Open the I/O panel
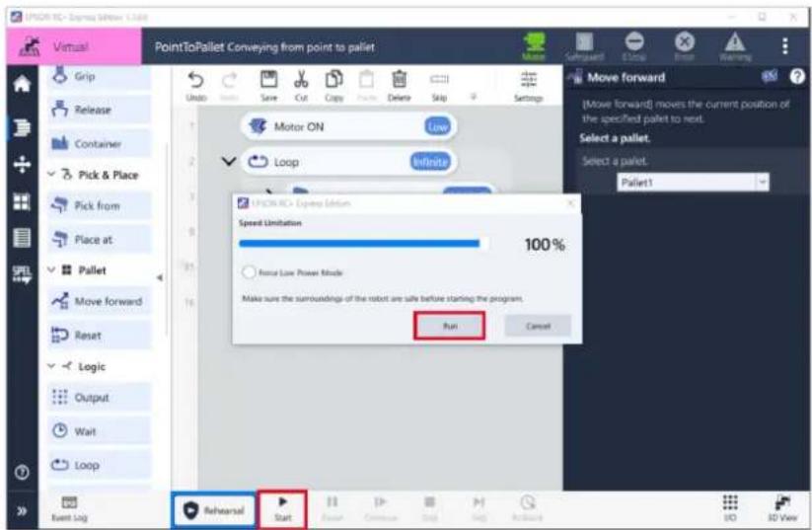 [x=730, y=508]
